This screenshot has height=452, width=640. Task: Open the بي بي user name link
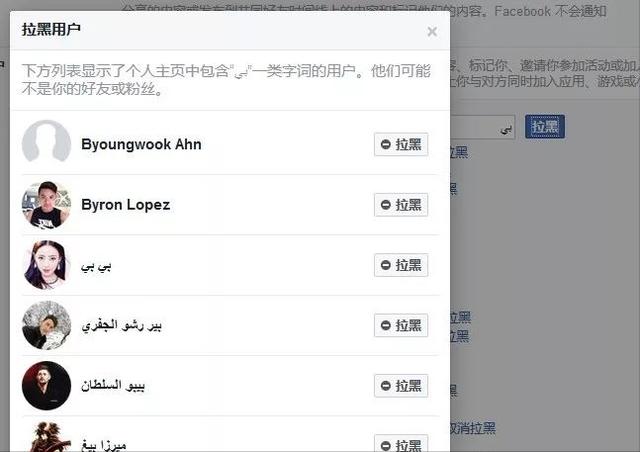coord(96,267)
